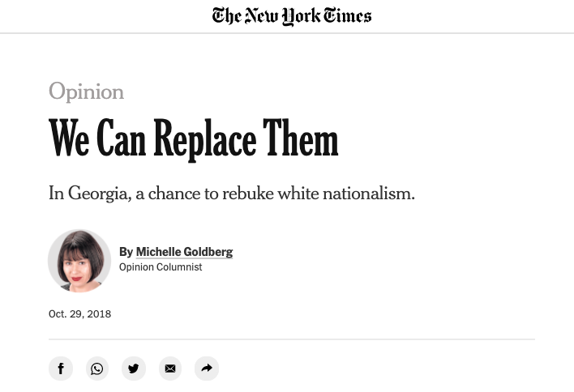Screen dimensions: 574x392
Task: Tweet the article with the Twitter icon
Action: pos(134,369)
